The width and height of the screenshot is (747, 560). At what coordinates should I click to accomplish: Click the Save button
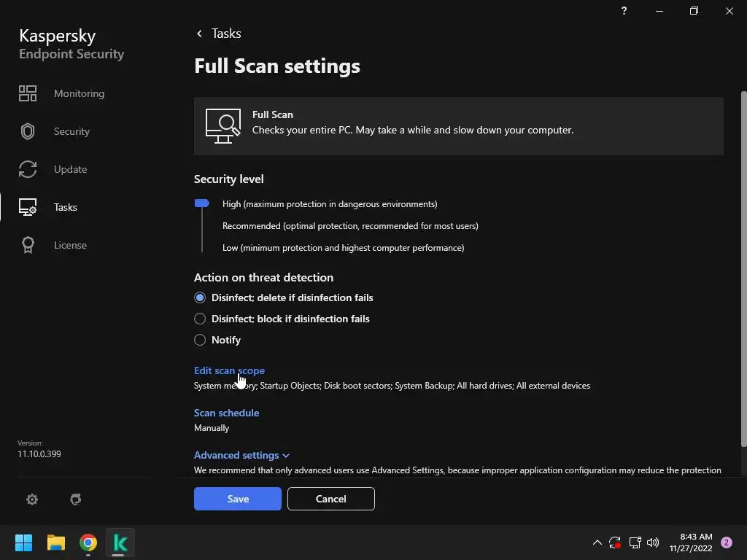[238, 499]
